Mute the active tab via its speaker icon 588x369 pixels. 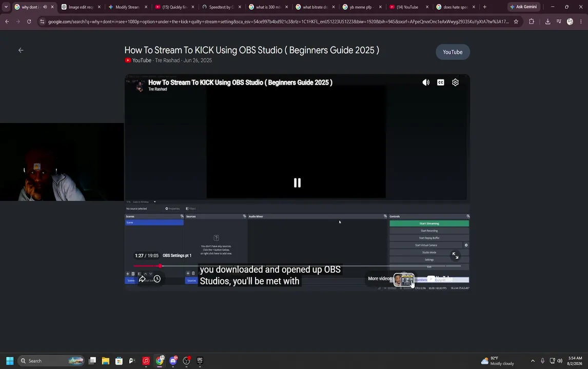pos(45,7)
